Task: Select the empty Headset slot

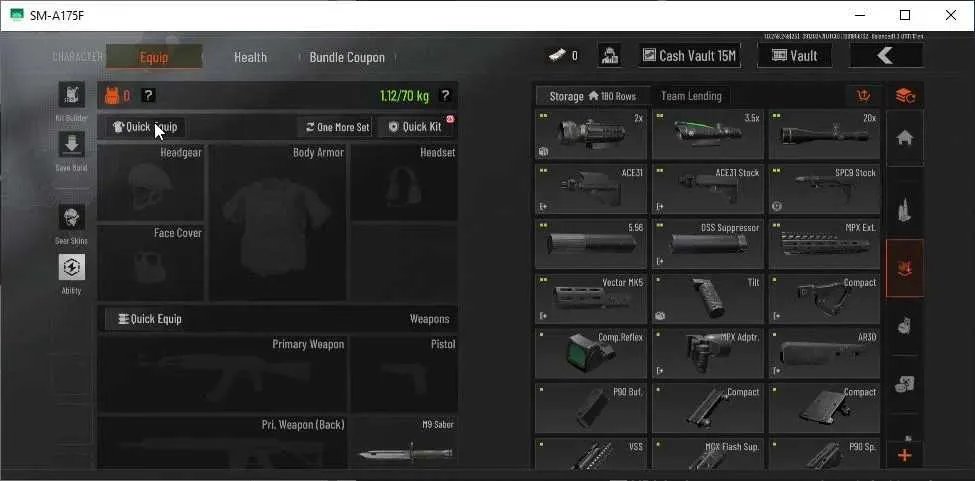Action: point(404,183)
